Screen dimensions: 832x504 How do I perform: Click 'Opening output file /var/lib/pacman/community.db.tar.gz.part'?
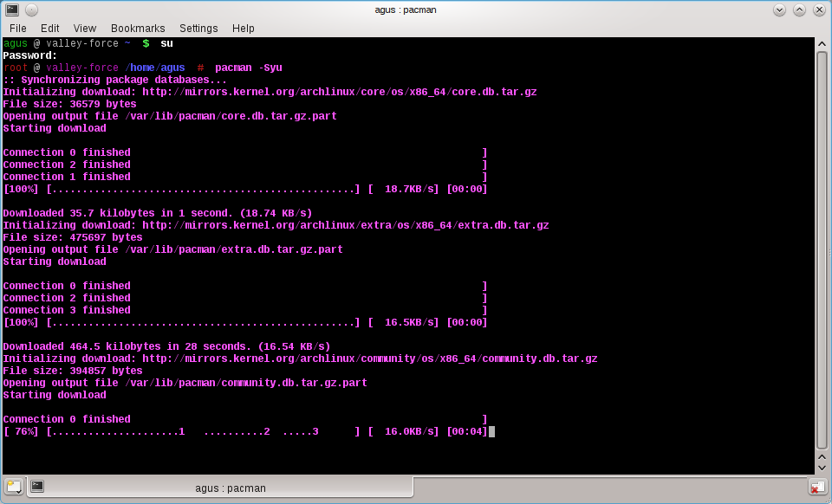coord(185,383)
